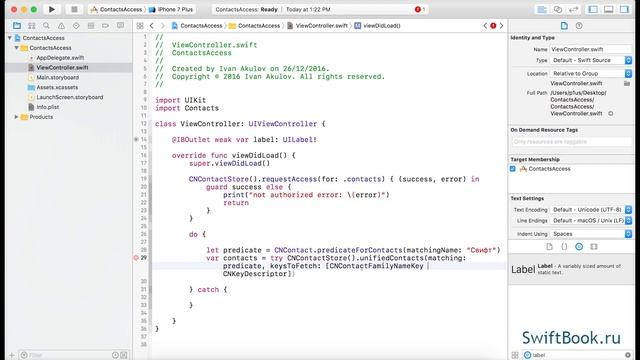The image size is (640, 360).
Task: Jump to previous issue
Action: [485, 26]
